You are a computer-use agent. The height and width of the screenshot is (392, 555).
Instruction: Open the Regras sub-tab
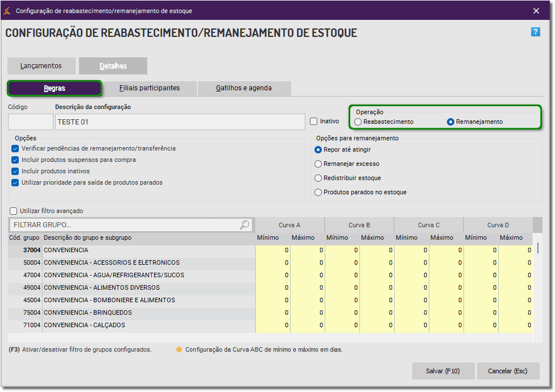55,89
